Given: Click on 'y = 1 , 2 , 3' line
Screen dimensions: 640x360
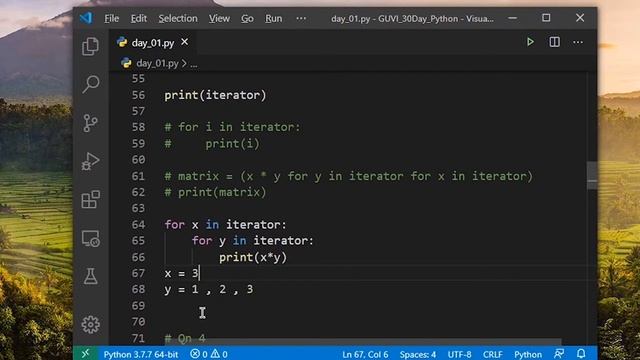Looking at the screenshot, I should (209, 289).
